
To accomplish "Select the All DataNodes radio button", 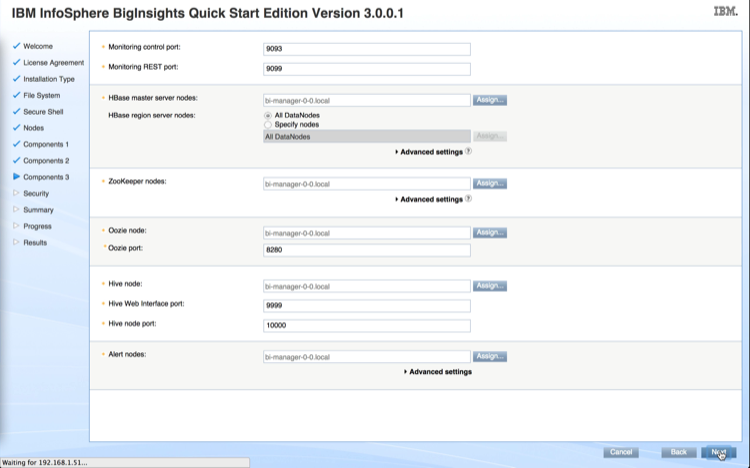I will point(268,115).
